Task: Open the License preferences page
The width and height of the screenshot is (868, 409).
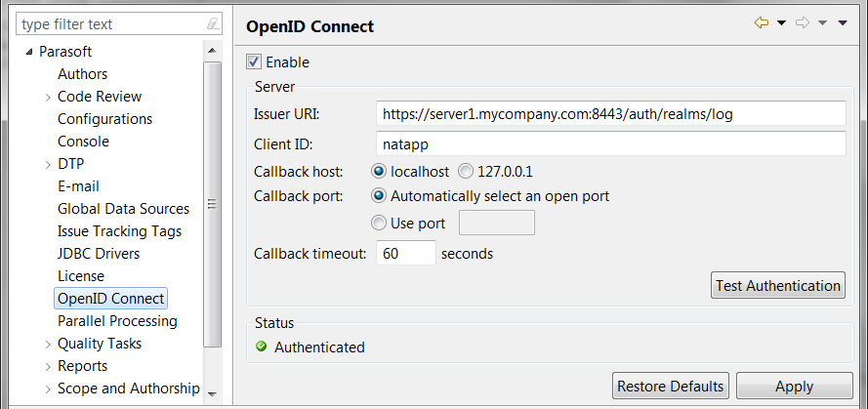Action: 81,275
